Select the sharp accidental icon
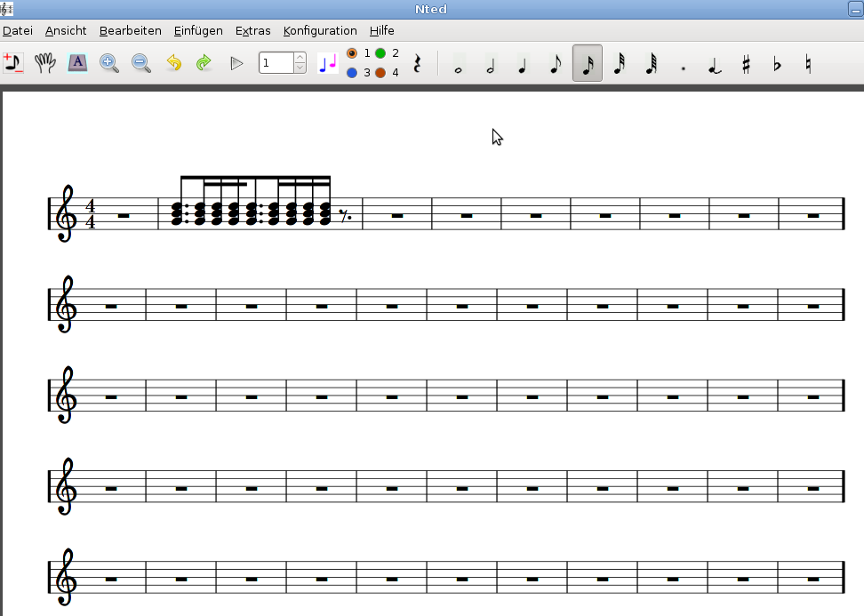 click(x=746, y=64)
